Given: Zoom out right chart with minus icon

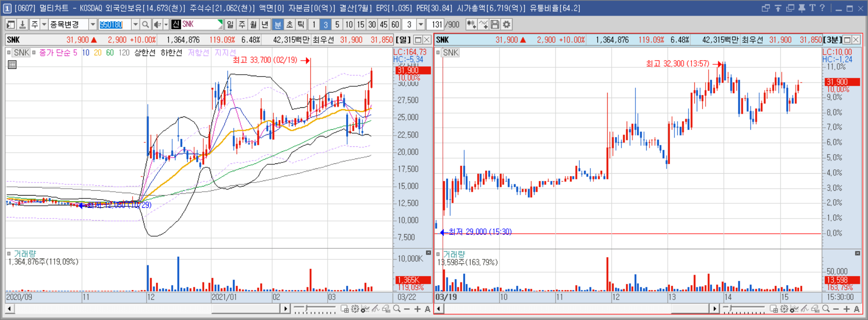Looking at the screenshot, I should pos(836,309).
